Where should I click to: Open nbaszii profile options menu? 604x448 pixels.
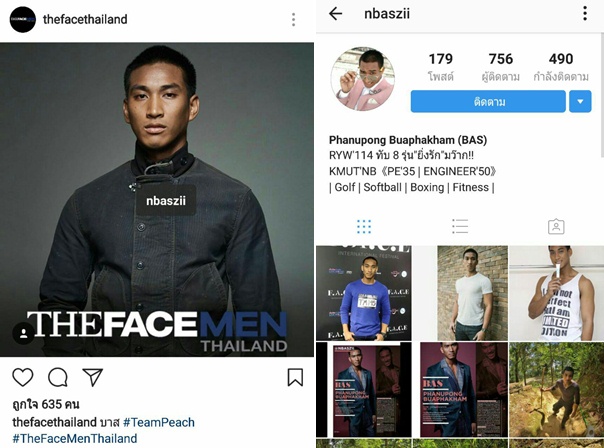click(585, 14)
